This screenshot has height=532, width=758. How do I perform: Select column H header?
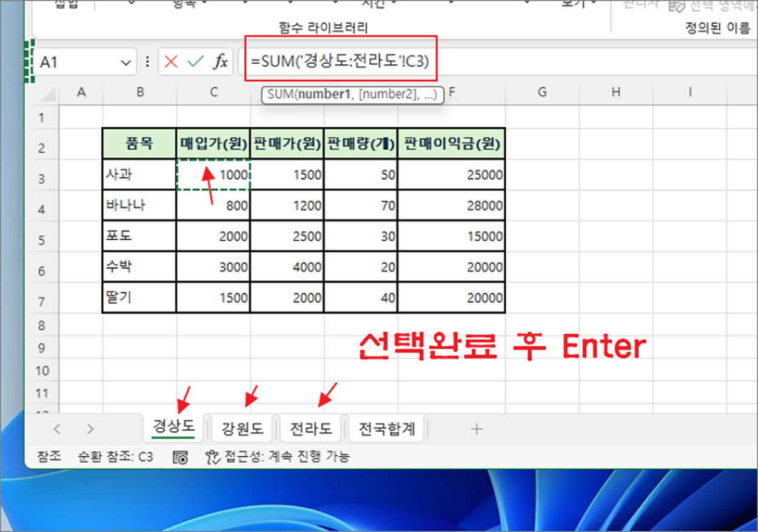coord(616,92)
